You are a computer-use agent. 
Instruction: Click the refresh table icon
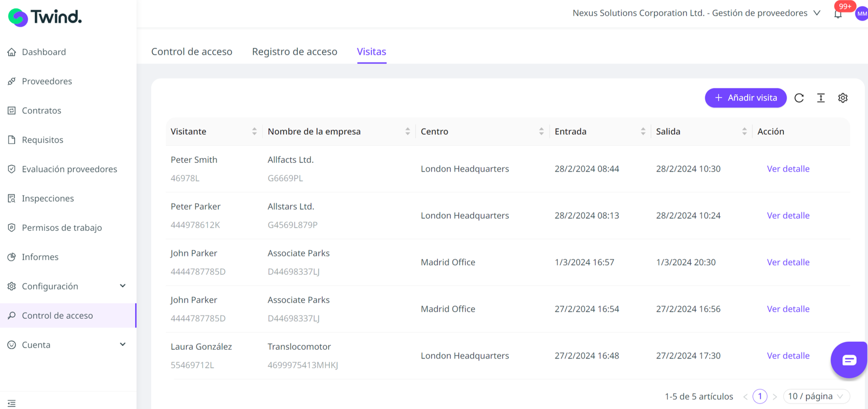point(799,98)
